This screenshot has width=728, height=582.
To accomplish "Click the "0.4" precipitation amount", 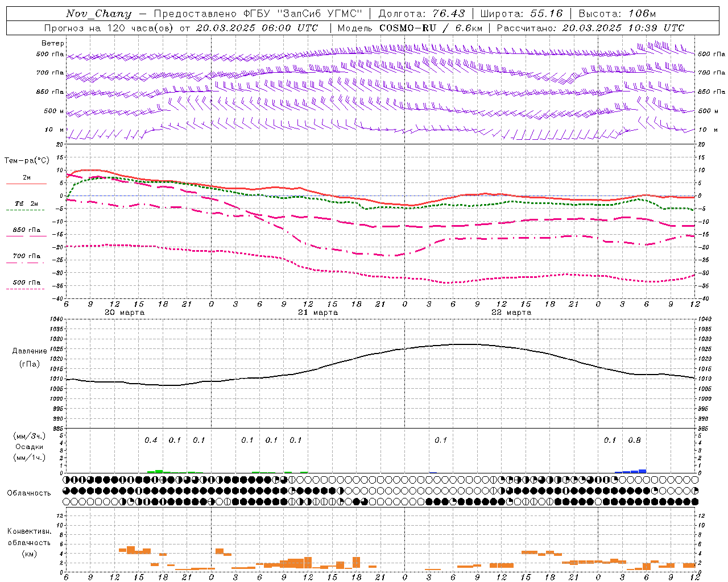I will (x=151, y=440).
